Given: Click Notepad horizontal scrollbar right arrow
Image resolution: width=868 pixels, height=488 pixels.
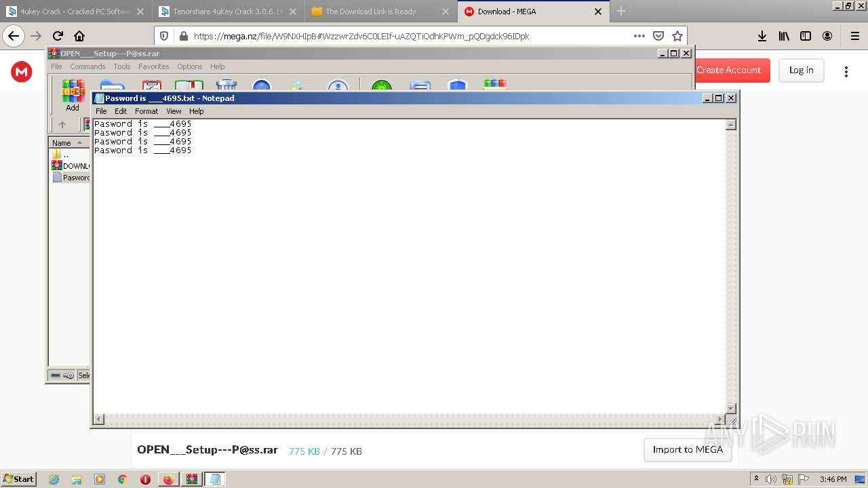Looking at the screenshot, I should pyautogui.click(x=720, y=420).
